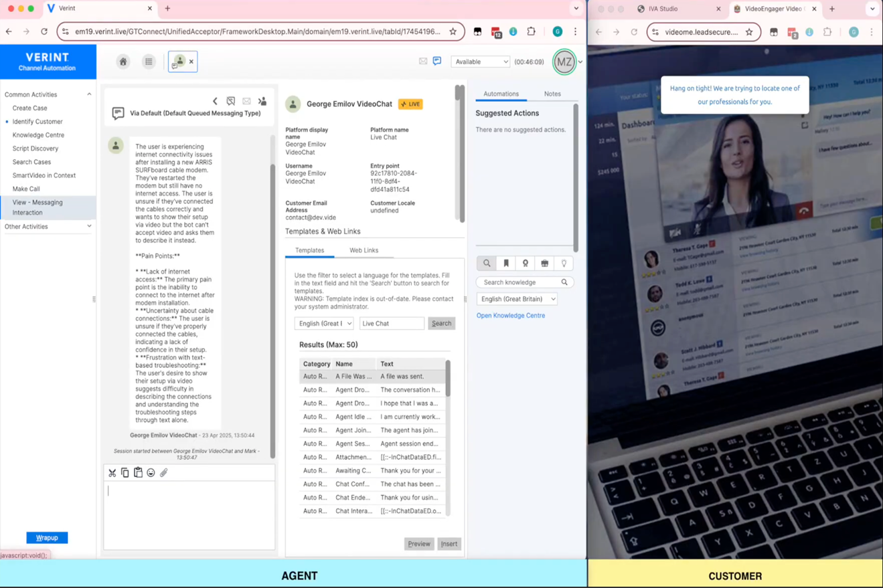The width and height of the screenshot is (883, 588).
Task: Open the Knowledge Centre link
Action: pyautogui.click(x=511, y=316)
